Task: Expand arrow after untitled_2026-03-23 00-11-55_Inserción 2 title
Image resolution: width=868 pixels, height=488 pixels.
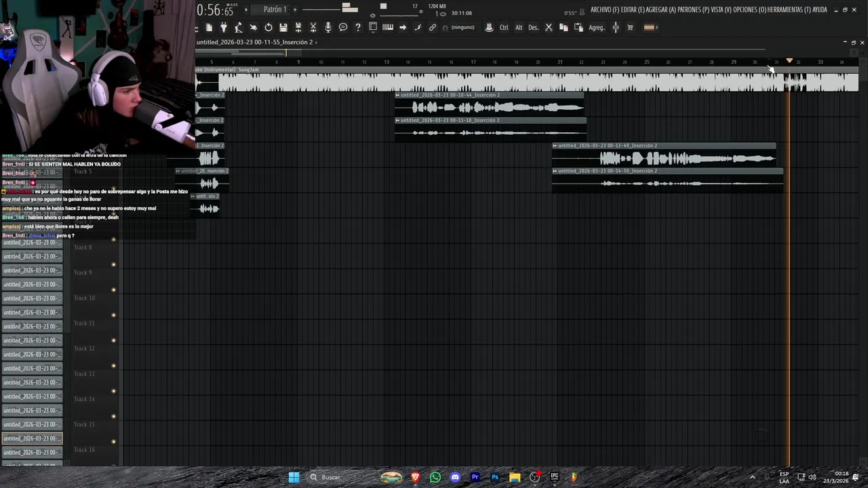Action: 316,42
